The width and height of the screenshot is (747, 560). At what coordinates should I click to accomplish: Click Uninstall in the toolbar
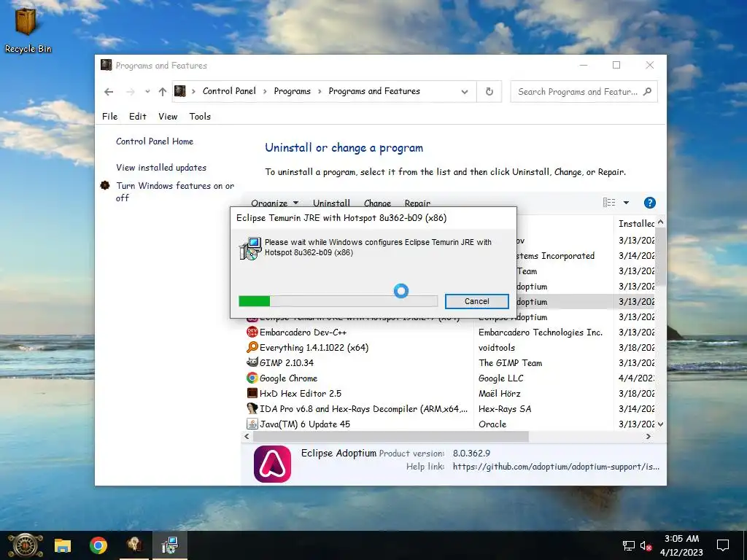tap(331, 203)
